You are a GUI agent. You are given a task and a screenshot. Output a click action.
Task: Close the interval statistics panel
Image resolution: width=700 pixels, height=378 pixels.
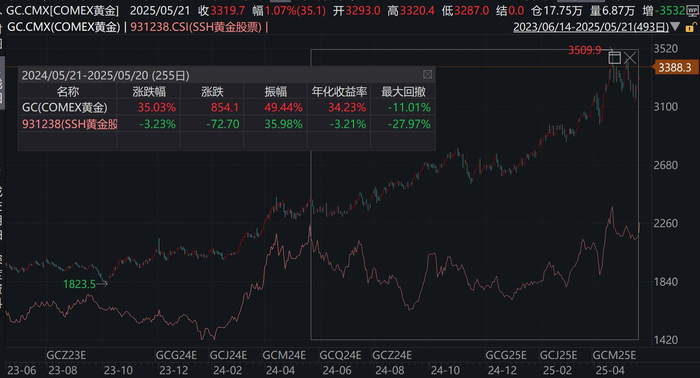click(427, 75)
